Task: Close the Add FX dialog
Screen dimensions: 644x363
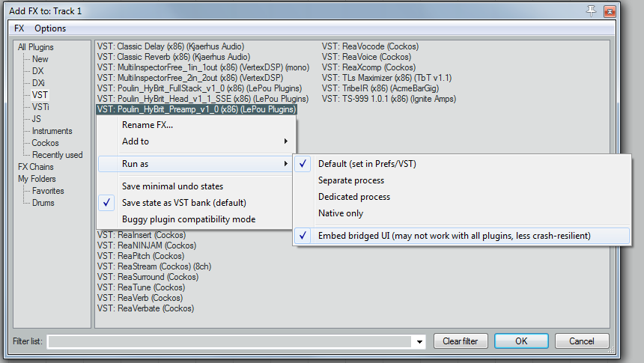Action: pos(610,11)
